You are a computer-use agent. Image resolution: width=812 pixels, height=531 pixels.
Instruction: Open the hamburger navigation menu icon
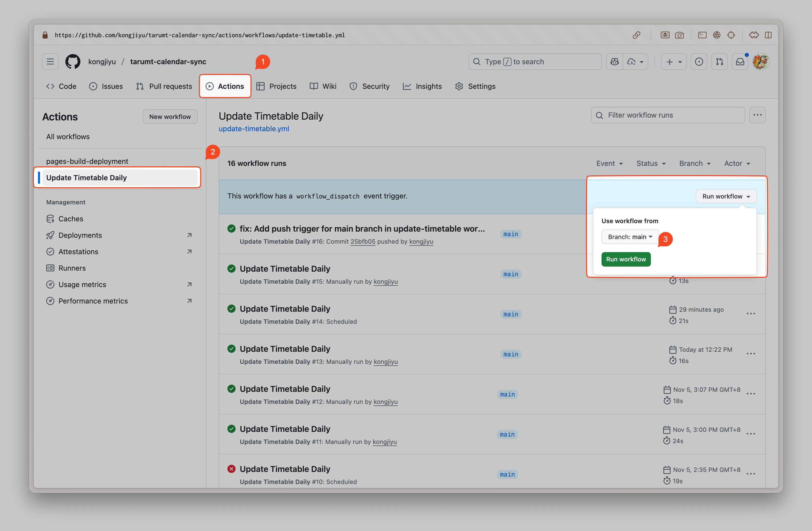(50, 62)
